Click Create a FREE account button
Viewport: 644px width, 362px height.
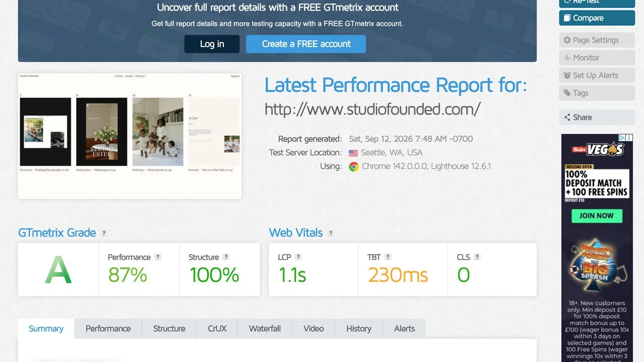(x=306, y=44)
